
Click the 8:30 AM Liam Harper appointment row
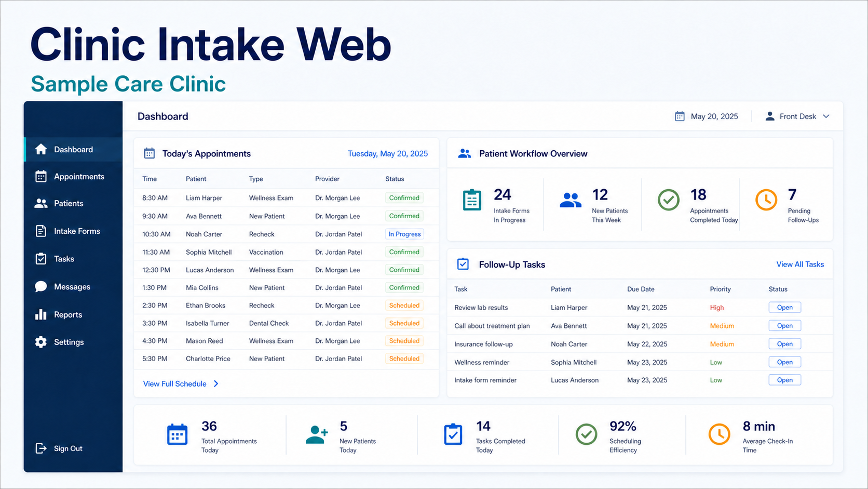tap(286, 198)
